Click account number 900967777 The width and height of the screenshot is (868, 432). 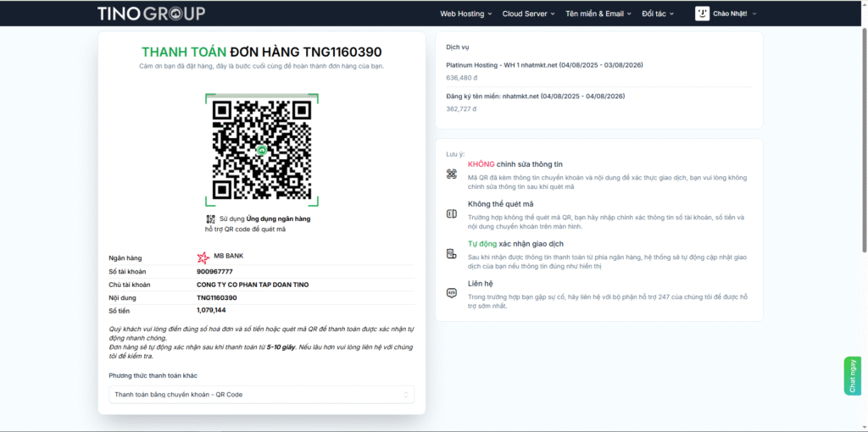214,272
